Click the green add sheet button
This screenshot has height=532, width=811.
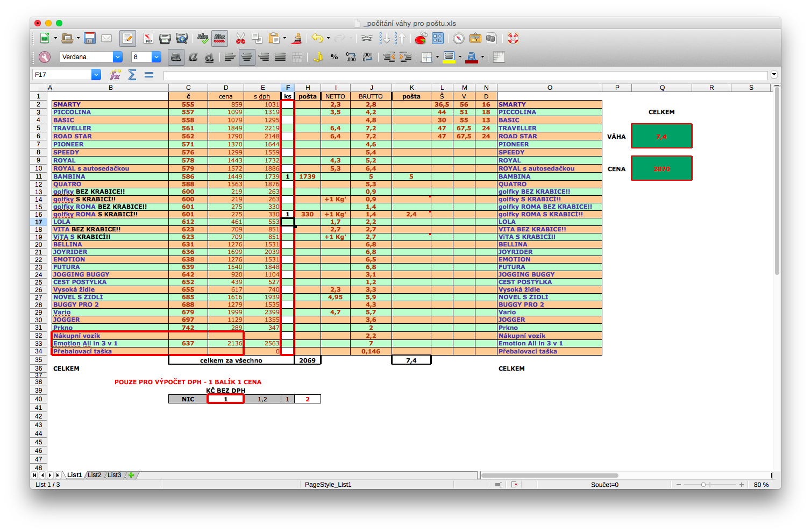[131, 475]
